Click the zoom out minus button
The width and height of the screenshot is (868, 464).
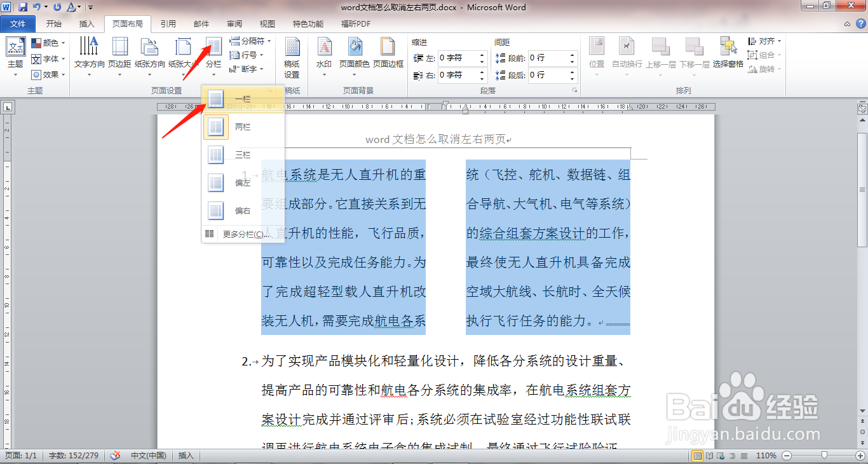coord(787,456)
